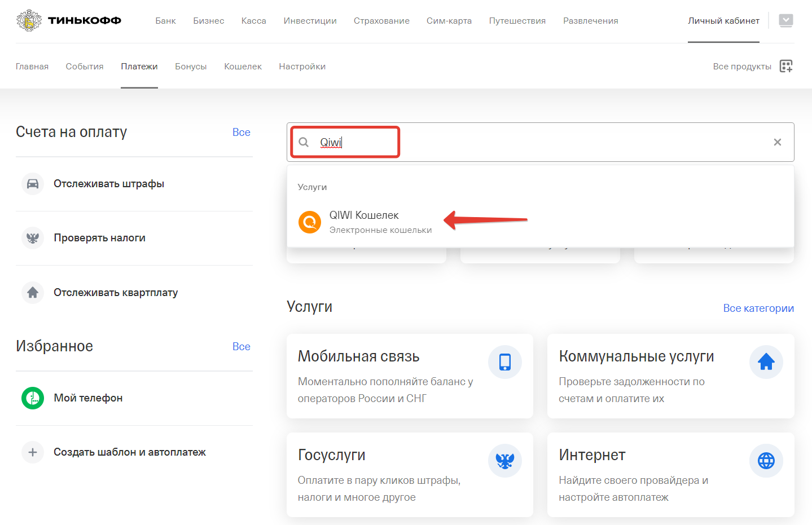The image size is (812, 525).
Task: Click the car icon for fines tracking
Action: (33, 184)
